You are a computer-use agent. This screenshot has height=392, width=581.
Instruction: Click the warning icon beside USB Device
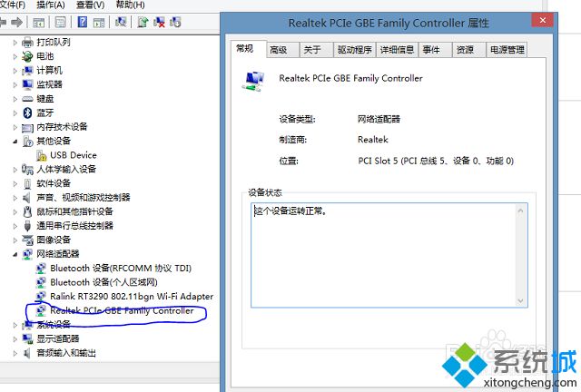pyautogui.click(x=42, y=155)
